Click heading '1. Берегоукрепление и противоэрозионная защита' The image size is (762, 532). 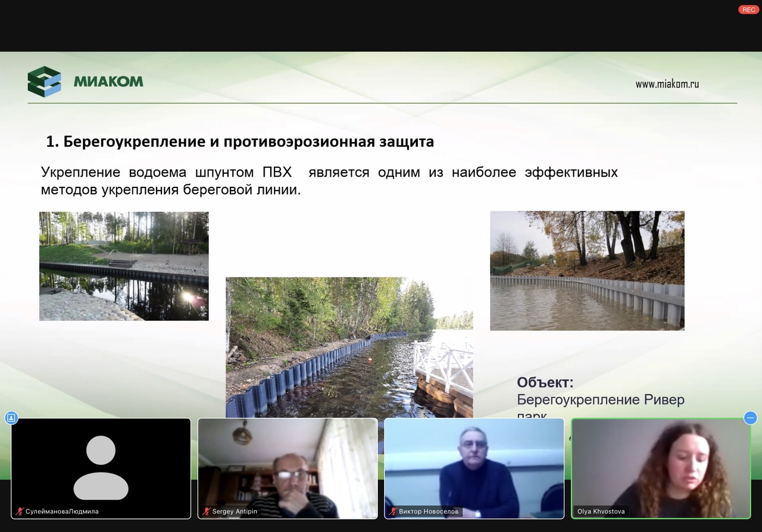pos(240,142)
